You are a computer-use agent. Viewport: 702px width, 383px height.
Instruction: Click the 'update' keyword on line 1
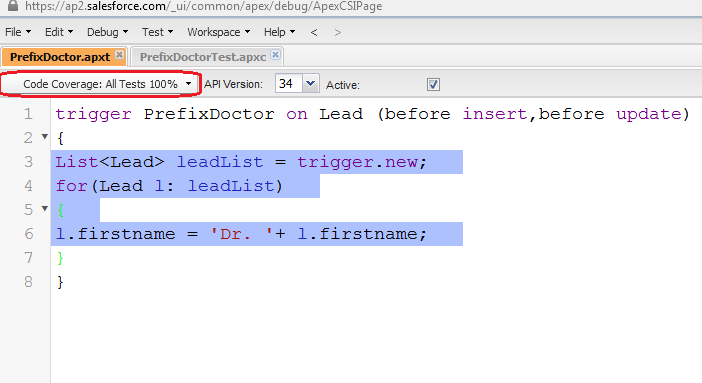coord(649,114)
